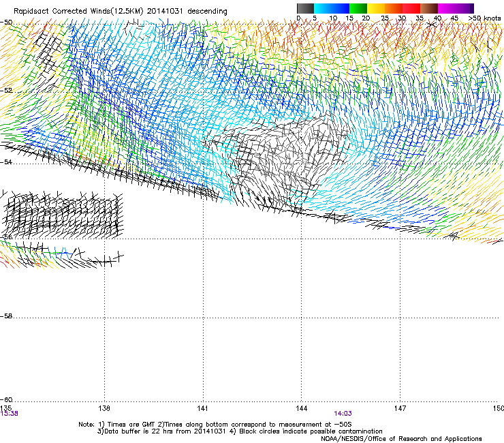The image size is (504, 443).
Task: Click latitude label -58
Action: click(6, 316)
